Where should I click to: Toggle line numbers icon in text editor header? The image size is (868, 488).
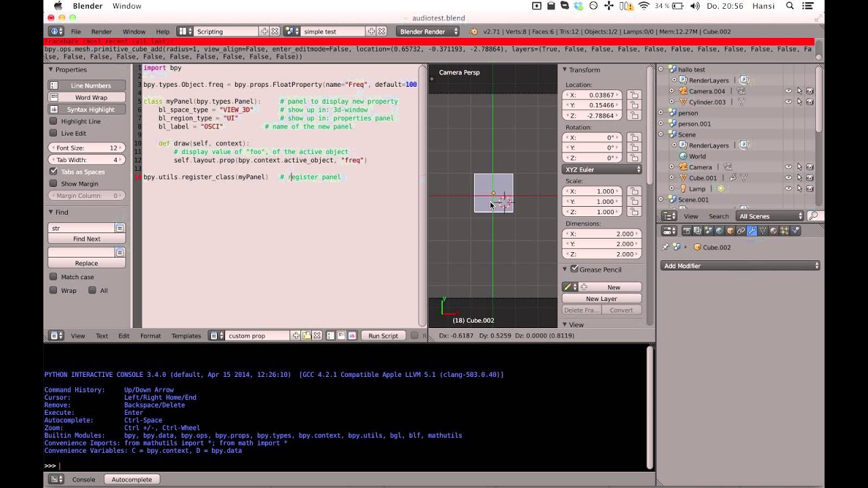[331, 335]
